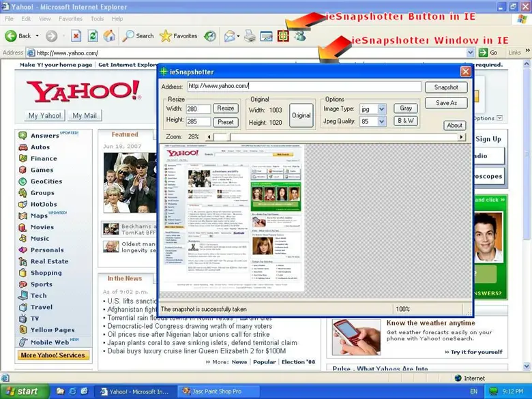Expand the IE address bar dropdown arrow
The image size is (532, 399).
tap(471, 53)
